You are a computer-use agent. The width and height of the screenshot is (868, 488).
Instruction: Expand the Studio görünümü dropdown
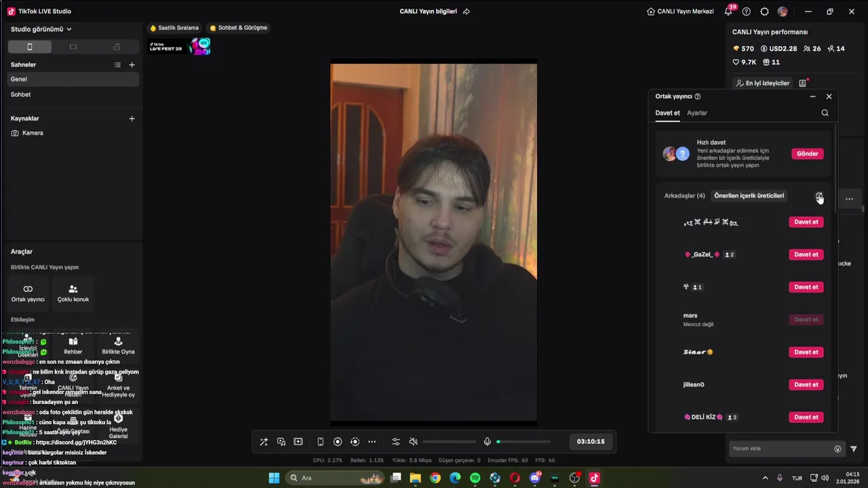pos(41,29)
